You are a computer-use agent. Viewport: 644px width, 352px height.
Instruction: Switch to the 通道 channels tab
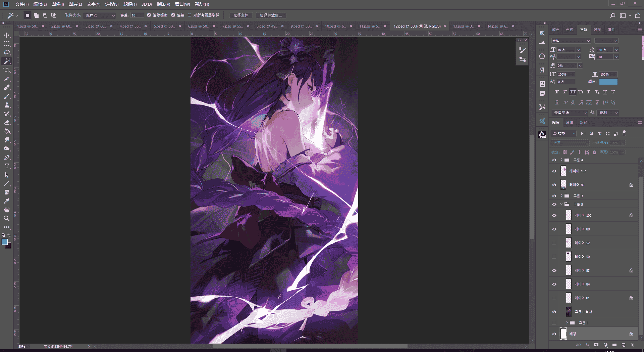(x=570, y=122)
